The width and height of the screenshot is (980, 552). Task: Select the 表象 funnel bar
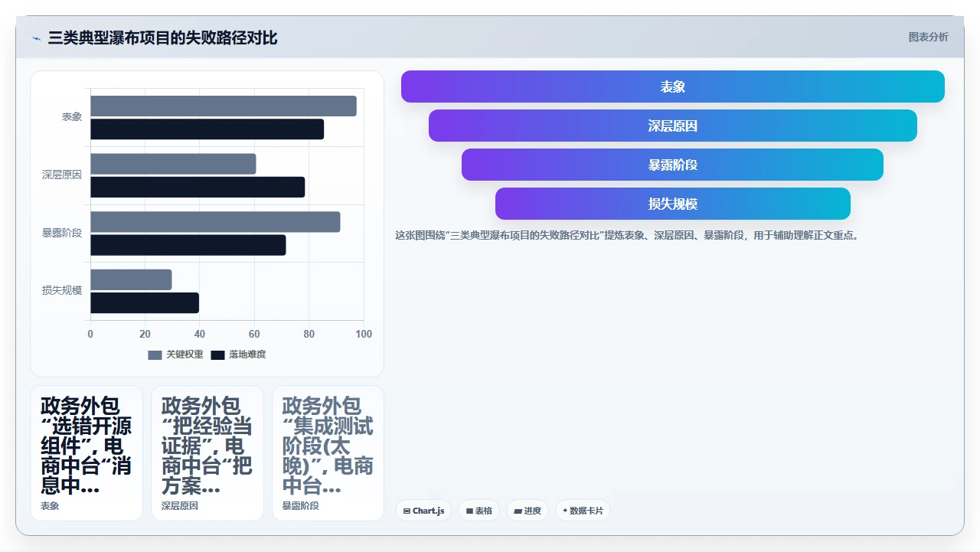pos(672,87)
